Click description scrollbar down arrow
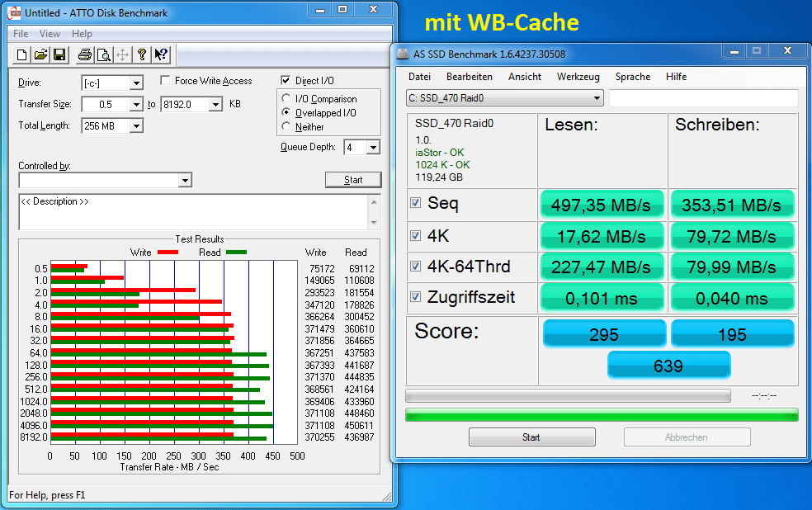 374,223
